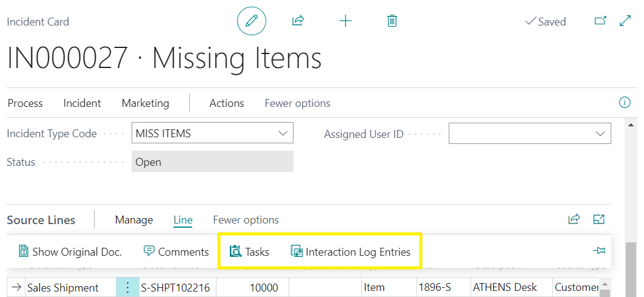Expand the Assigned User ID dropdown
Viewport: 644px width, 297px height.
pos(600,134)
